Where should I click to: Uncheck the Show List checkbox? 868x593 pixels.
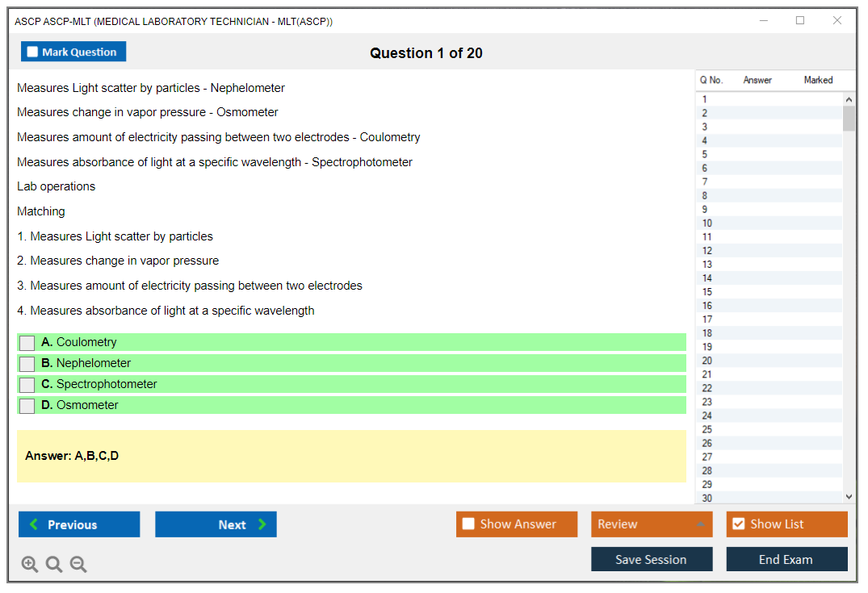[738, 524]
